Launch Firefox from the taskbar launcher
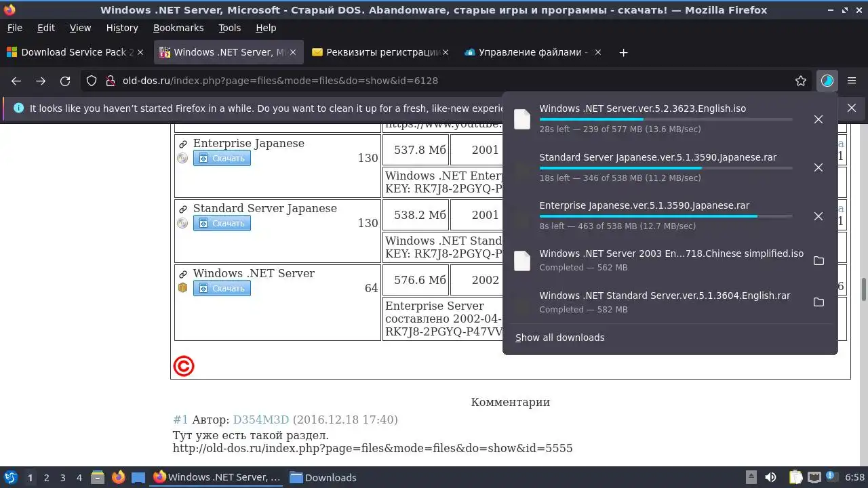The width and height of the screenshot is (868, 488). [118, 477]
